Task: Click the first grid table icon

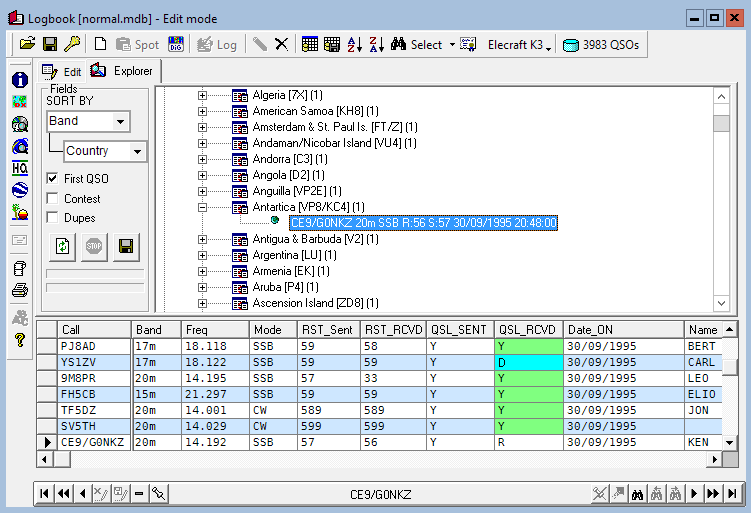Action: [310, 45]
